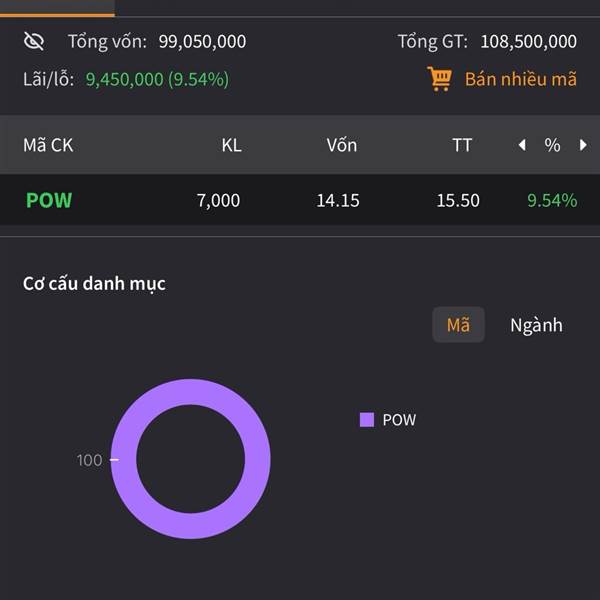Toggle the hide-balance eye icon
Image resolution: width=600 pixels, height=600 pixels.
(34, 41)
